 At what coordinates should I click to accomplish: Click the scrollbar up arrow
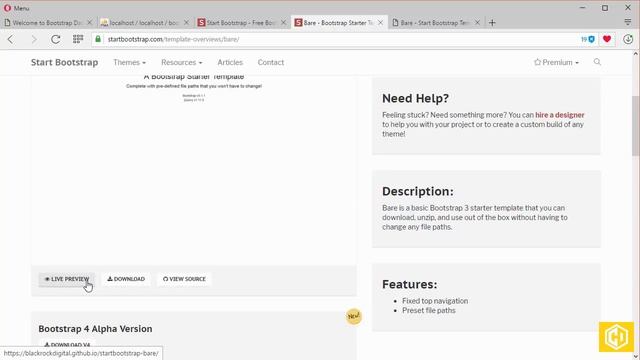[x=636, y=54]
